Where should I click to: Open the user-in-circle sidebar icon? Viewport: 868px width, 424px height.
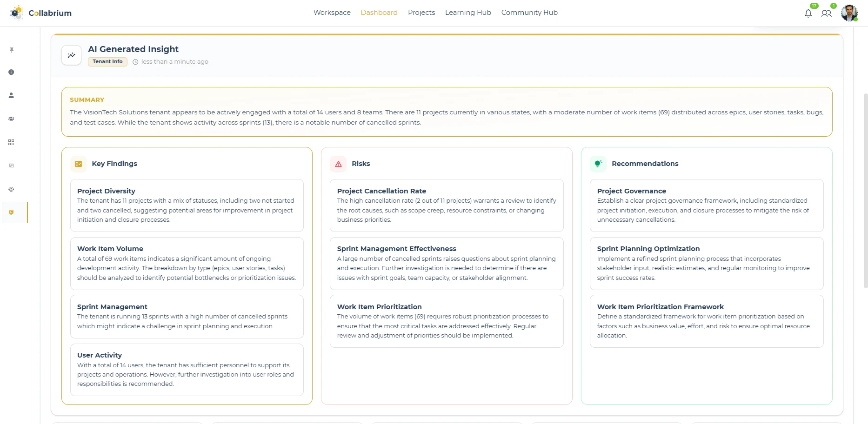[x=11, y=189]
